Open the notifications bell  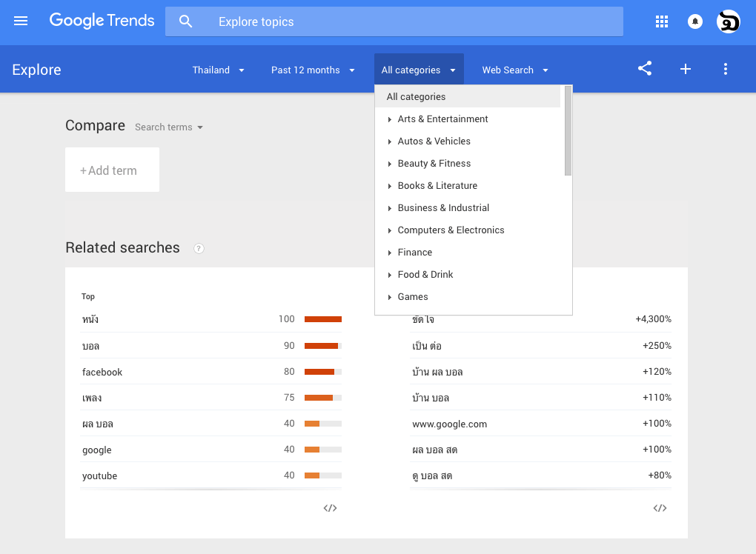(694, 21)
